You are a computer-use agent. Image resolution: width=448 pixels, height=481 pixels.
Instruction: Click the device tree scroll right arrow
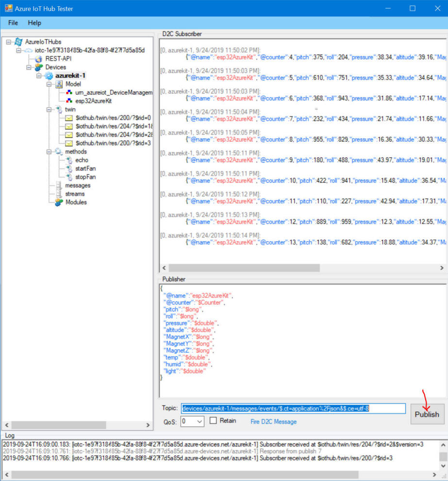click(148, 425)
